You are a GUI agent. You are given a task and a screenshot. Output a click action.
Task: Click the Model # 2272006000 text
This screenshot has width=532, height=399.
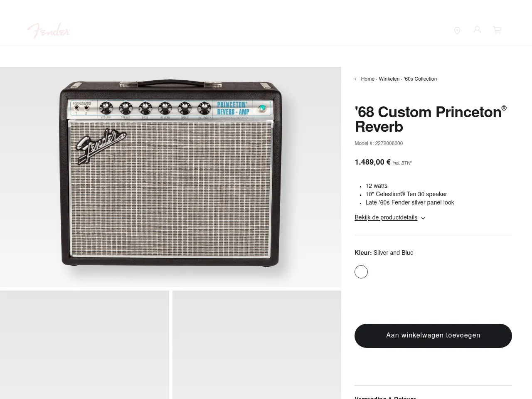coord(379,143)
